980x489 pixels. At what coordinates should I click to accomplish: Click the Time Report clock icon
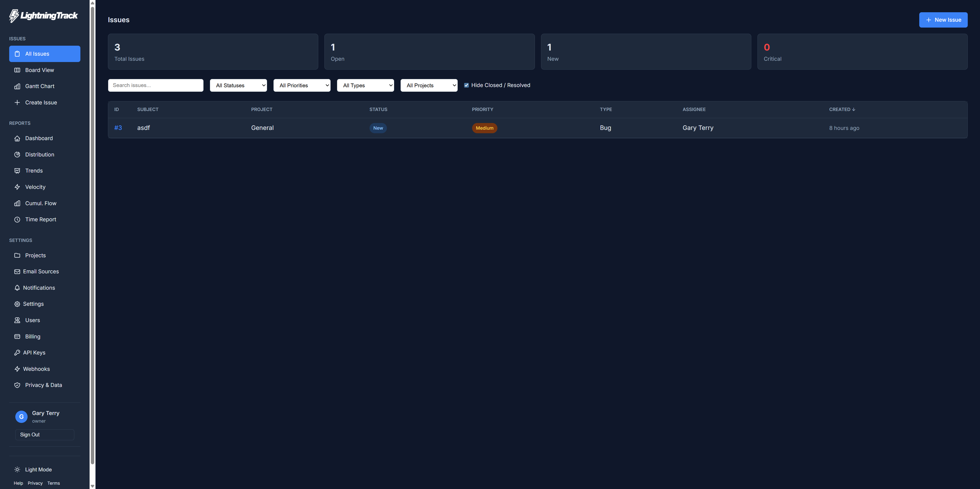coord(18,219)
